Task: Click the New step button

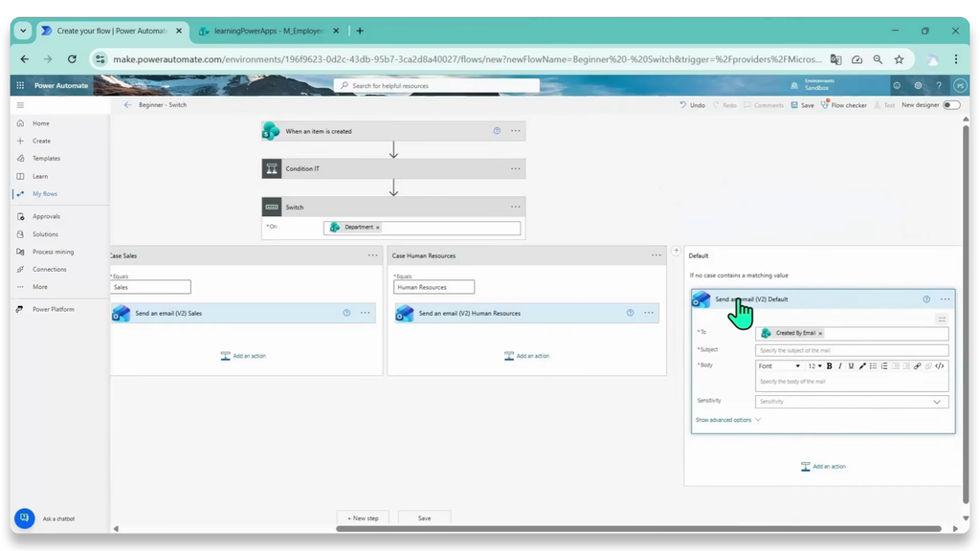Action: (x=363, y=518)
